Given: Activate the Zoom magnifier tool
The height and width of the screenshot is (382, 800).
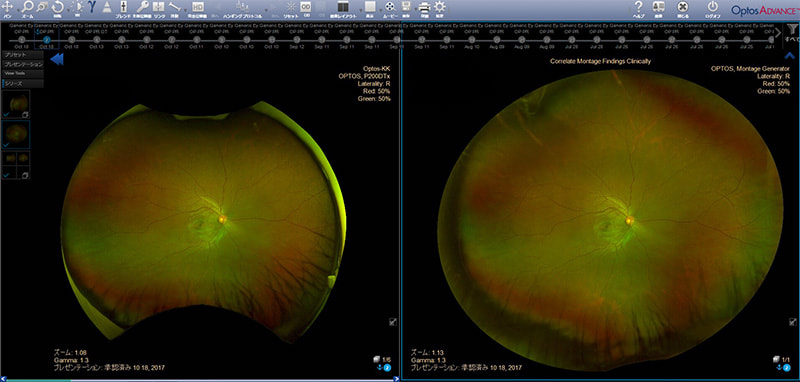Looking at the screenshot, I should click(x=28, y=7).
